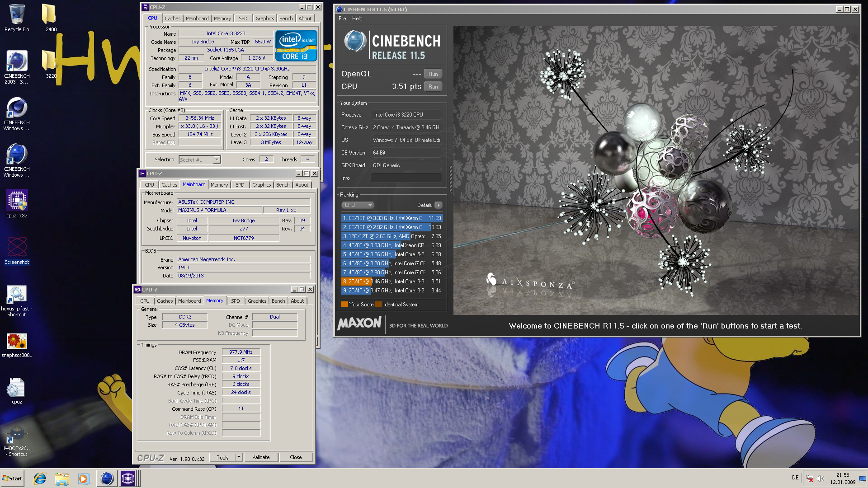The width and height of the screenshot is (868, 488).
Task: Click the Show Desktop button on taskbar
Action: coord(863,479)
